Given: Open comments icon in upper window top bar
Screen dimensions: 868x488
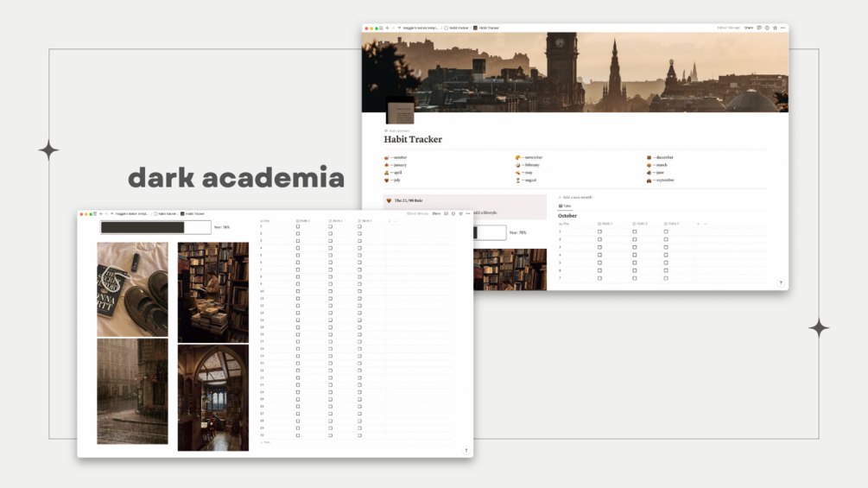Looking at the screenshot, I should tap(759, 28).
